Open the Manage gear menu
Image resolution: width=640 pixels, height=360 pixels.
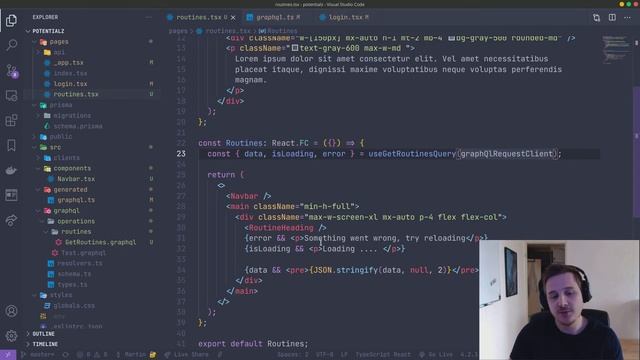pyautogui.click(x=11, y=336)
